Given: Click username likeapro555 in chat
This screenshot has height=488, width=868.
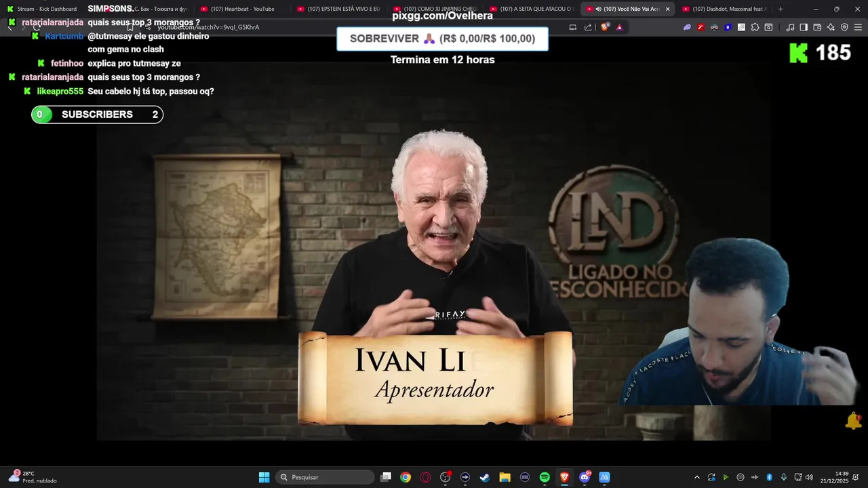Looking at the screenshot, I should point(60,91).
